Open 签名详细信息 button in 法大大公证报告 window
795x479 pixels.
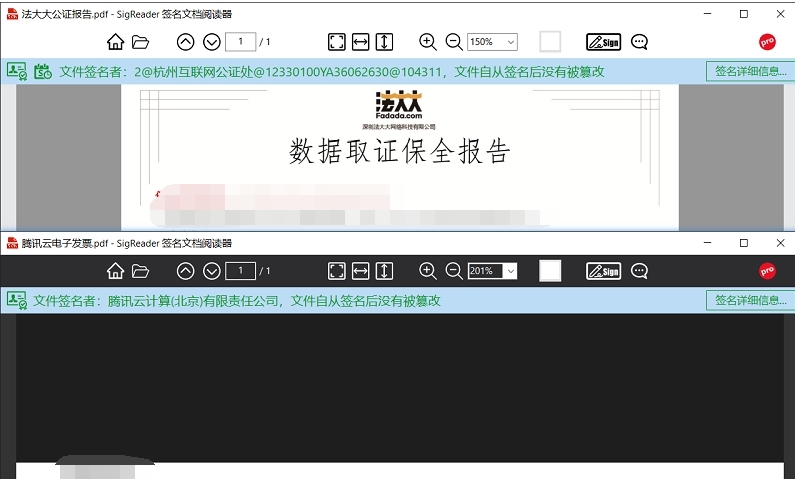point(750,71)
